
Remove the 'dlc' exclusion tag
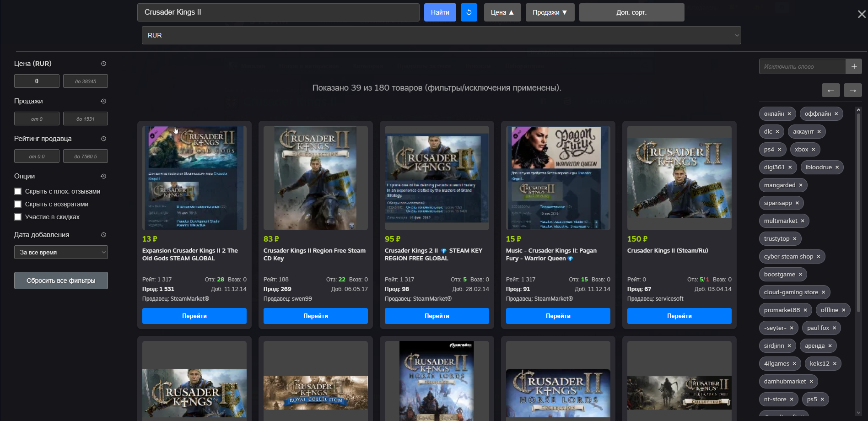pos(777,132)
